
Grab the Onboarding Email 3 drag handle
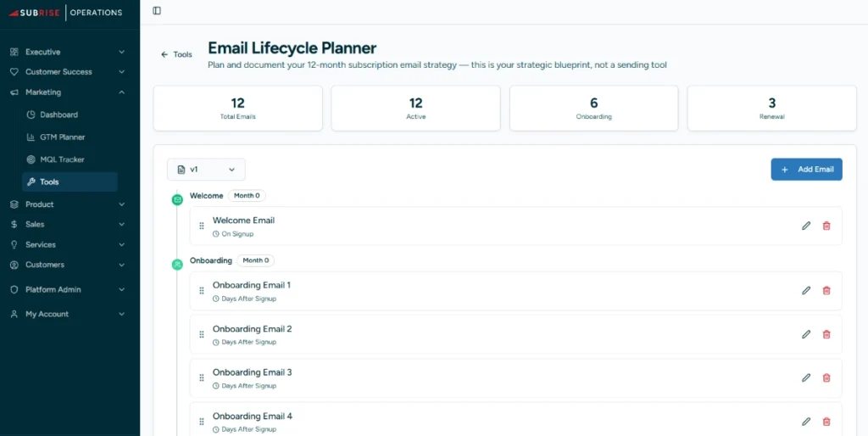tap(202, 377)
